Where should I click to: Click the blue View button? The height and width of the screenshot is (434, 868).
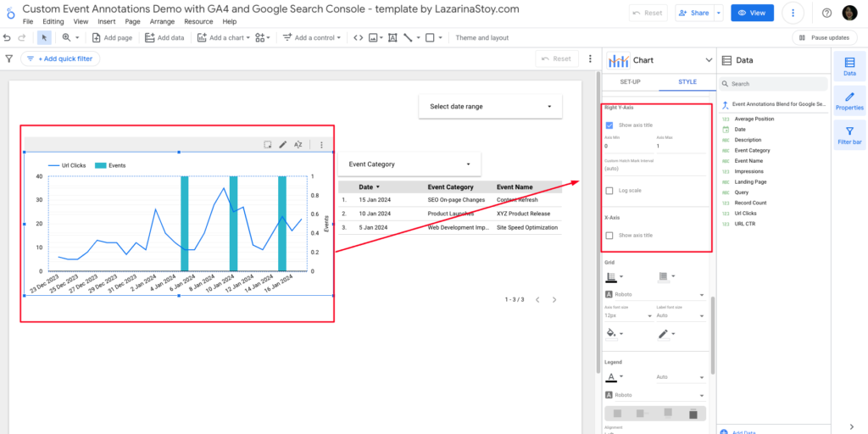tap(752, 13)
